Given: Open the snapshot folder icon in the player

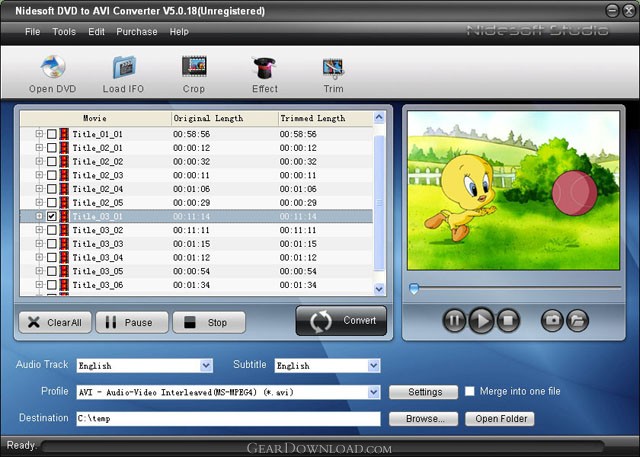Looking at the screenshot, I should coord(577,320).
